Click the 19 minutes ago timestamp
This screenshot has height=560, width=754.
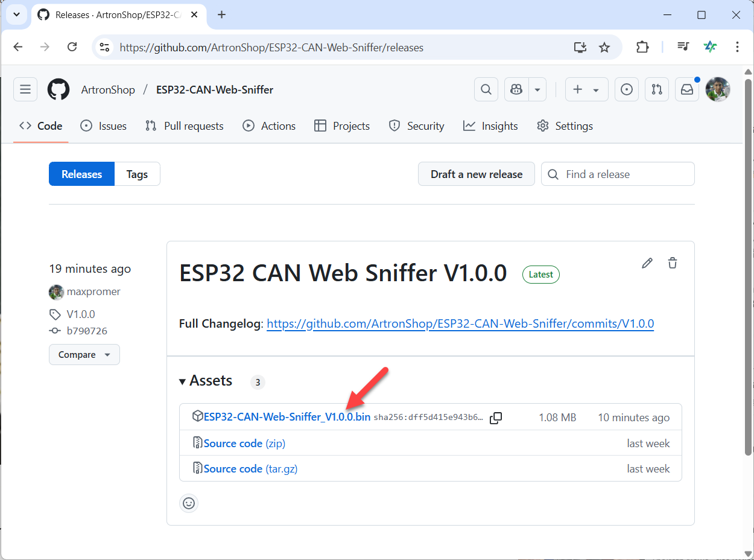coord(90,269)
